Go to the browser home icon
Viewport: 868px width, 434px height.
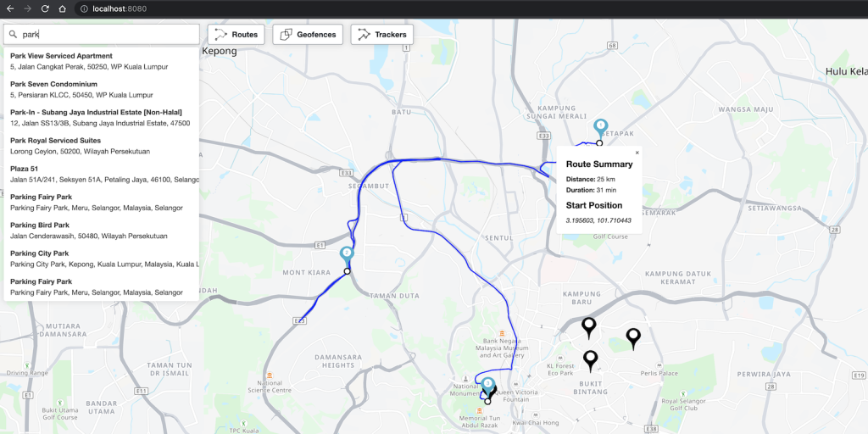(63, 8)
